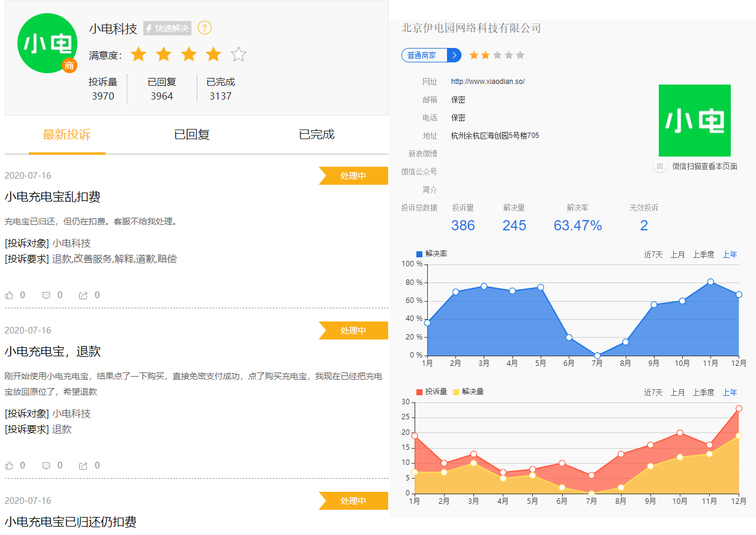The width and height of the screenshot is (756, 535).
Task: Toggle the 投诉量 legend series
Action: point(431,392)
